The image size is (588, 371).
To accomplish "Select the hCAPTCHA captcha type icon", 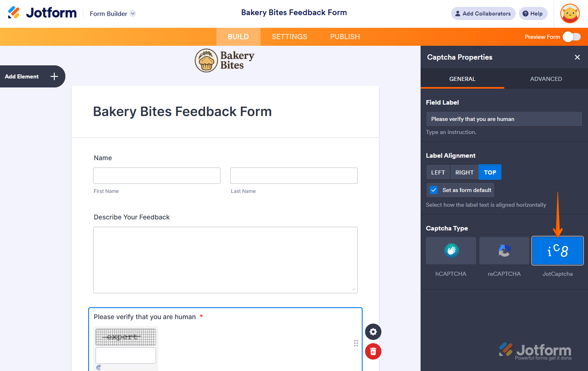I will click(x=451, y=250).
